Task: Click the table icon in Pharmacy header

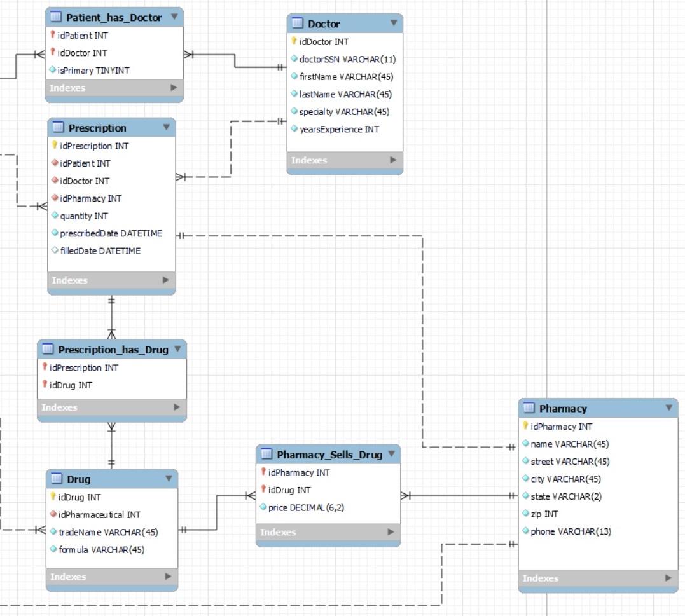Action: [x=529, y=407]
